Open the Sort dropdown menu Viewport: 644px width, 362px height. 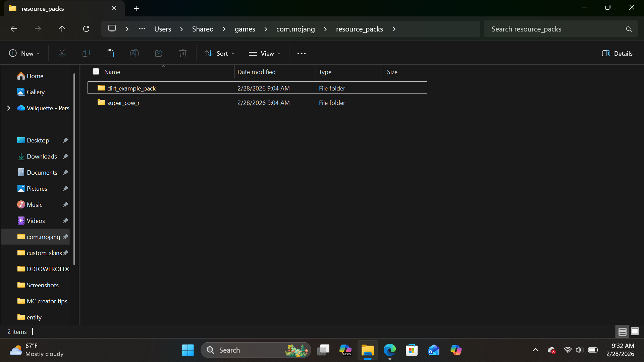tap(220, 53)
